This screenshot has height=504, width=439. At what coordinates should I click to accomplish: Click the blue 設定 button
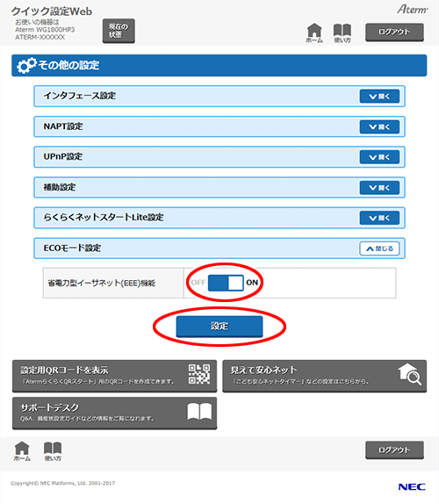coord(219,327)
